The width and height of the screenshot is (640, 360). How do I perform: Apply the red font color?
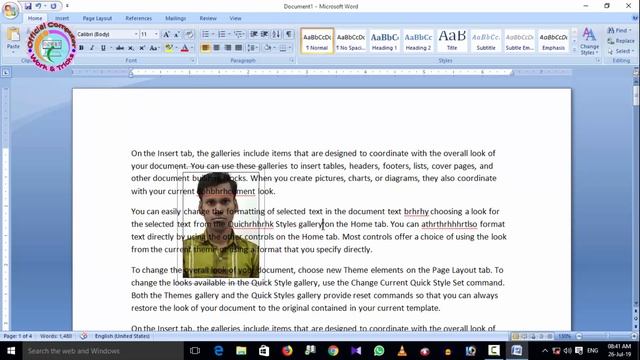[x=184, y=48]
